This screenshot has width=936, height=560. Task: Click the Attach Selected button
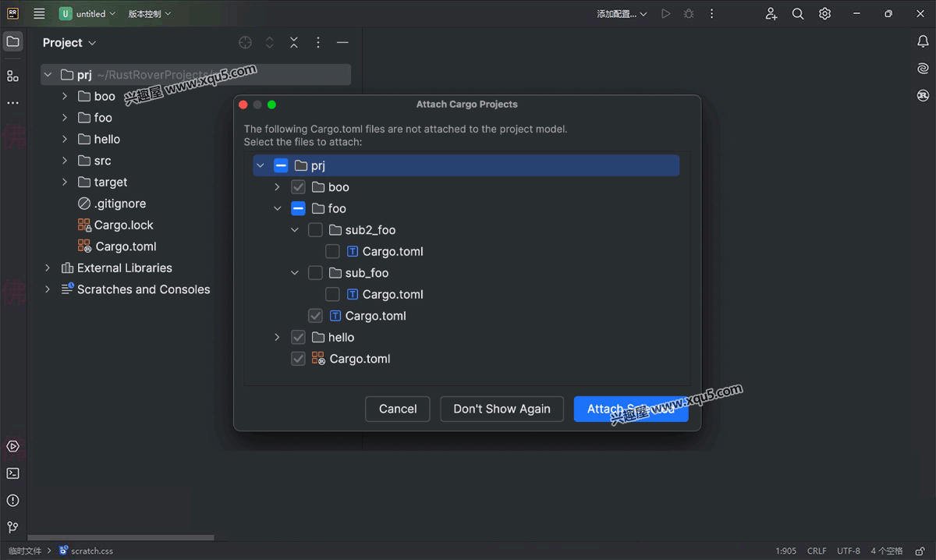[631, 409]
